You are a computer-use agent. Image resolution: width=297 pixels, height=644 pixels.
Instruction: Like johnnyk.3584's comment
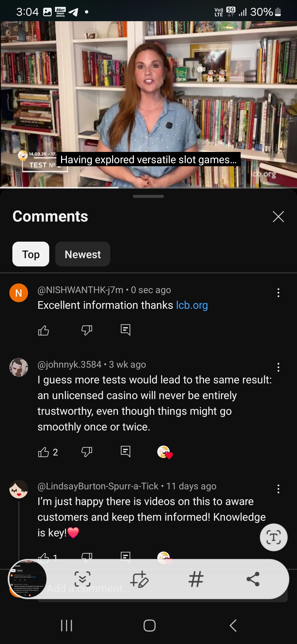(43, 452)
